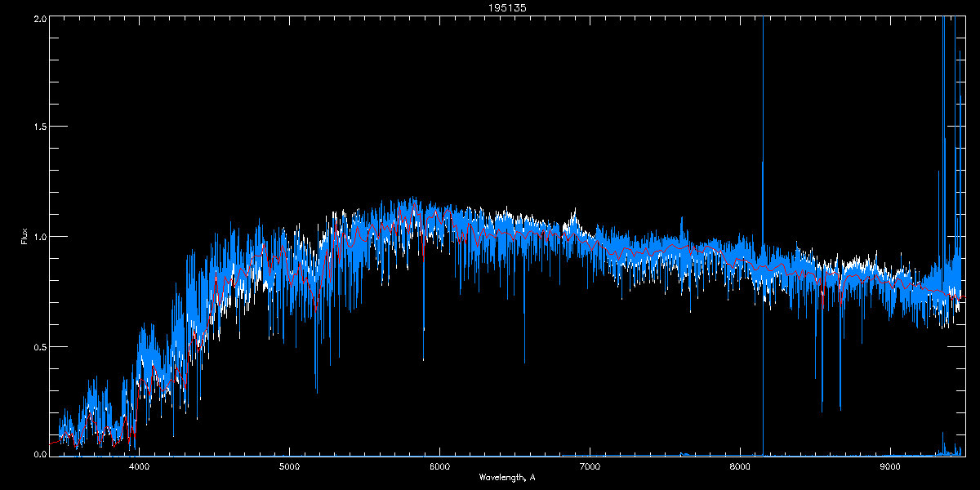980x490 pixels.
Task: Click the 7000 wavelength tick label
Action: click(x=590, y=467)
